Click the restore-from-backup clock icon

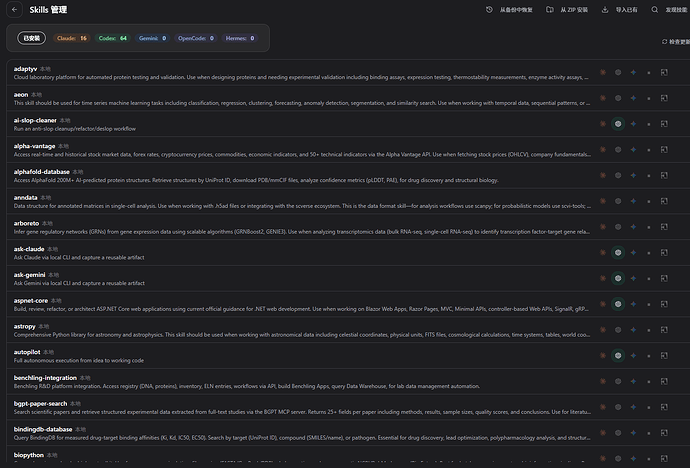489,10
